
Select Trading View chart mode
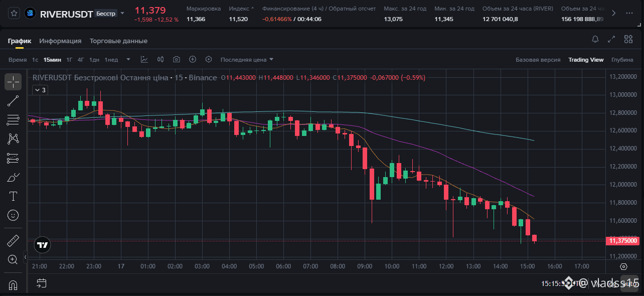tap(586, 60)
